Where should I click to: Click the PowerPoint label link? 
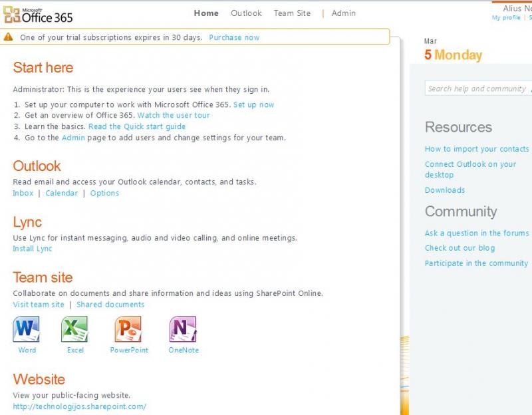pos(129,350)
